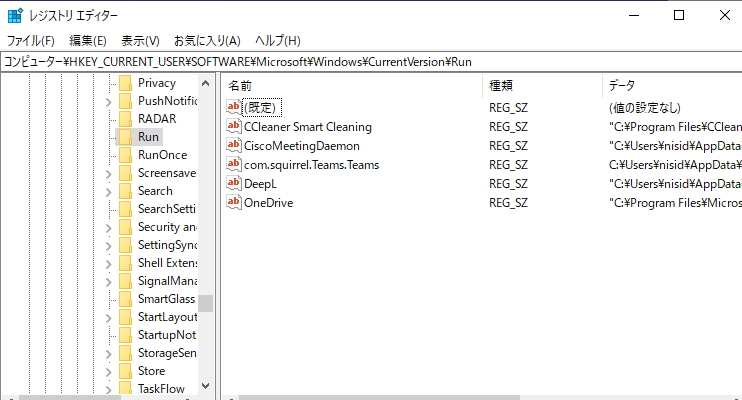Click the RunOnce folder icon

point(125,155)
